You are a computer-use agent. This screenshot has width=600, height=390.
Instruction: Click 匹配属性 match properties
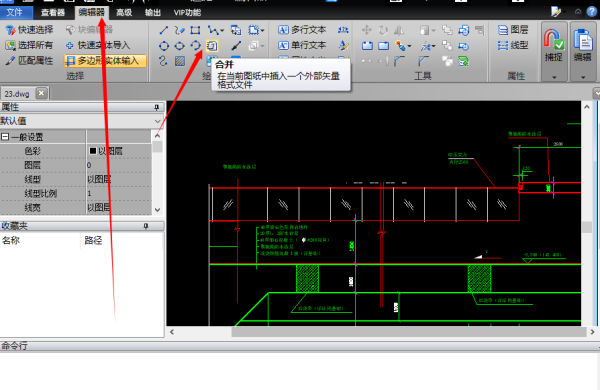(29, 60)
